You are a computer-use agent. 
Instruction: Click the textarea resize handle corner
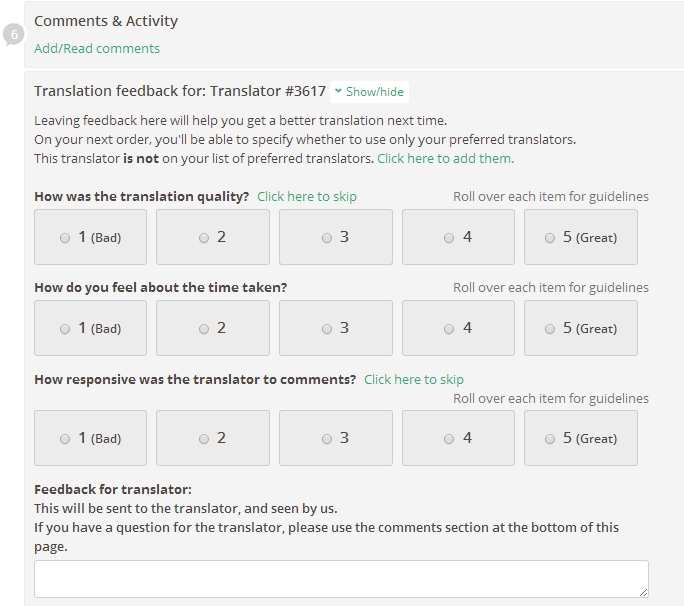coord(643,592)
